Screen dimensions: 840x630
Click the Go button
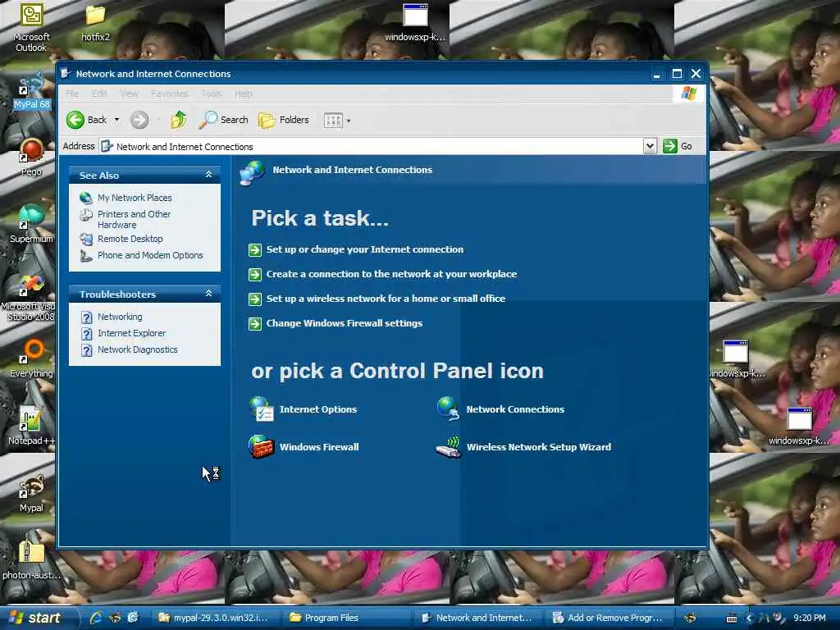pyautogui.click(x=678, y=146)
